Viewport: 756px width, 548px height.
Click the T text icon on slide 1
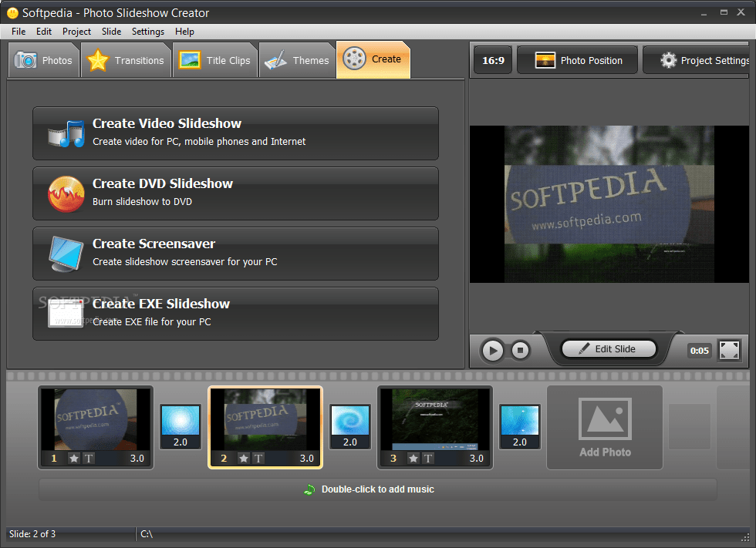[89, 459]
